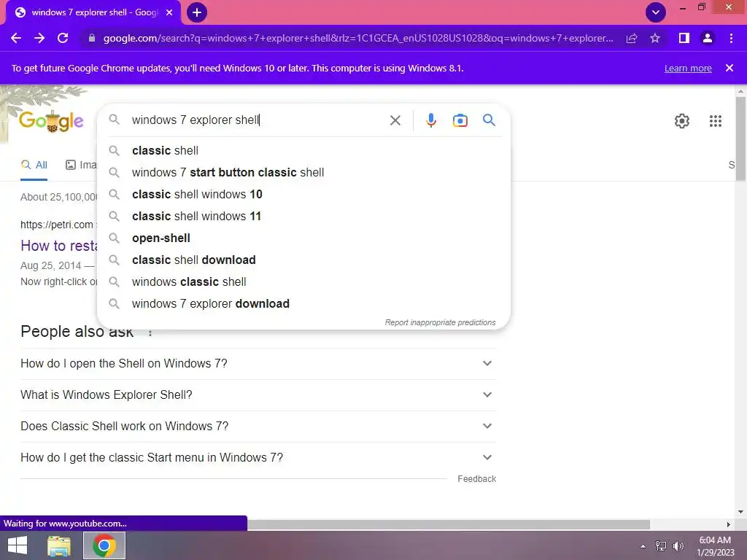Show hidden system tray icons
747x560 pixels.
(x=643, y=546)
